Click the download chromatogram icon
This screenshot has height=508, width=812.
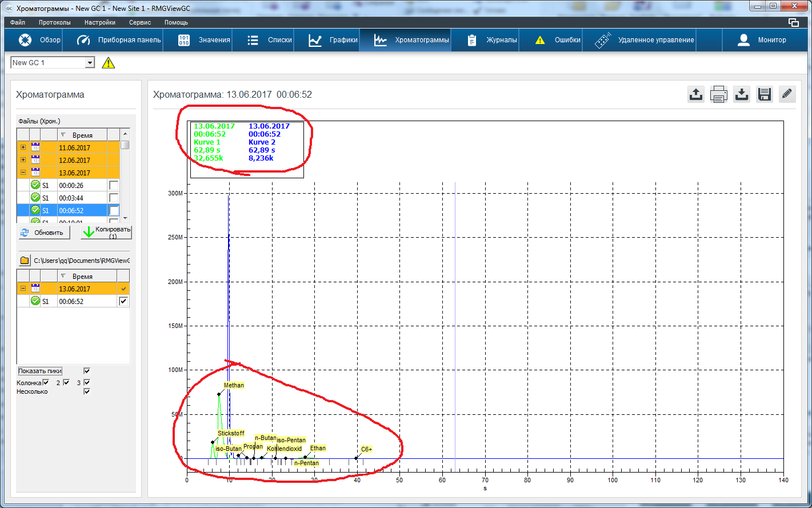click(741, 94)
